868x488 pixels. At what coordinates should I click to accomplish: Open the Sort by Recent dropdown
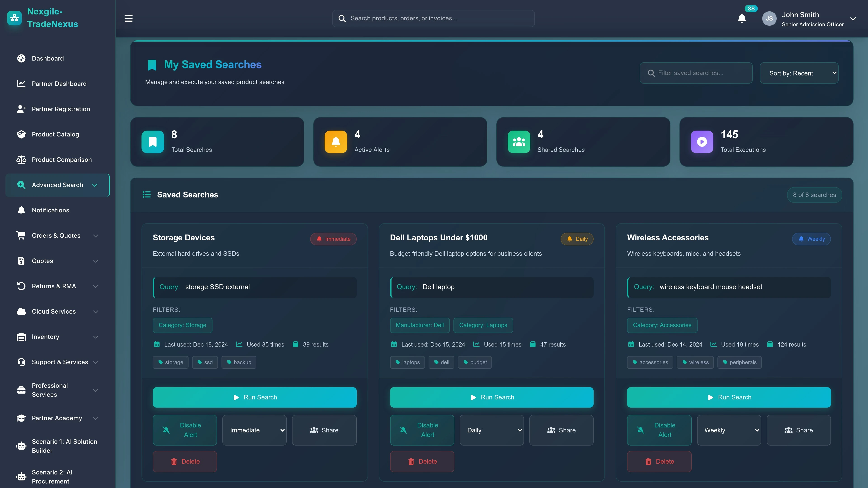click(x=799, y=73)
